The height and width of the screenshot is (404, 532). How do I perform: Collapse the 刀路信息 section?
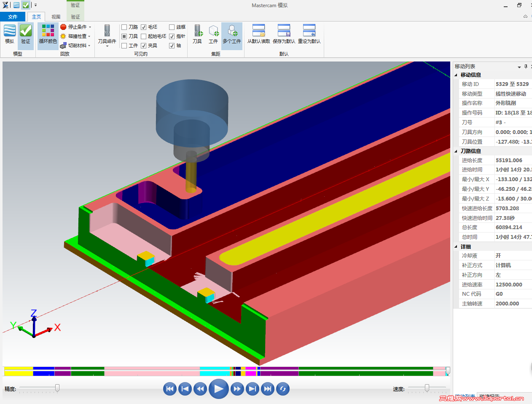coord(456,151)
